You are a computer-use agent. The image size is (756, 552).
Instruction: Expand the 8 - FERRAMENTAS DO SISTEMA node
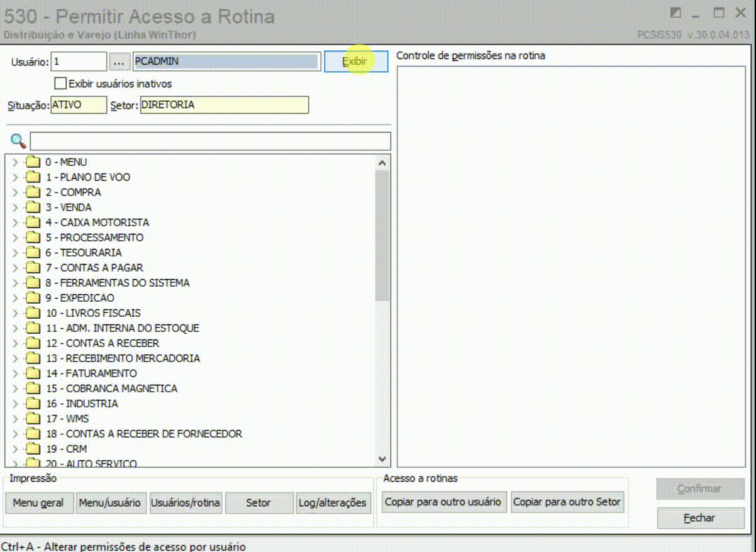point(15,283)
